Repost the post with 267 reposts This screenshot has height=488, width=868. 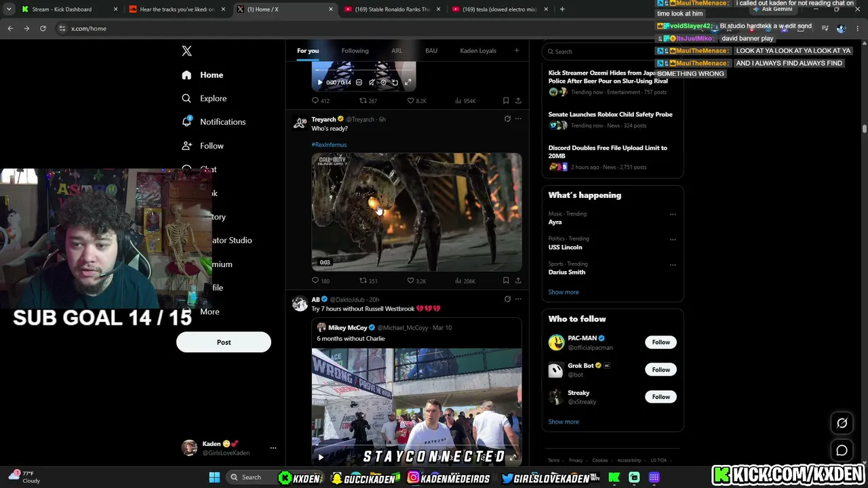368,101
